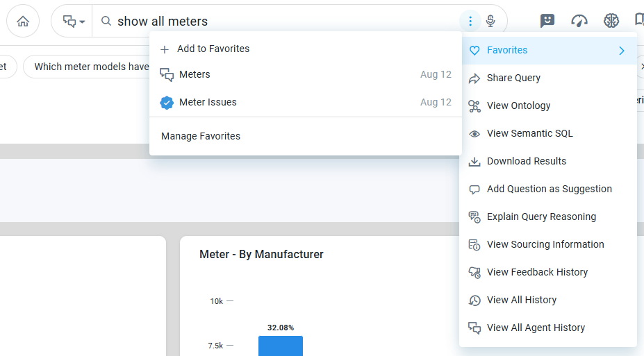This screenshot has width=644, height=356.
Task: Click the Explain Query Reasoning icon
Action: (x=474, y=217)
